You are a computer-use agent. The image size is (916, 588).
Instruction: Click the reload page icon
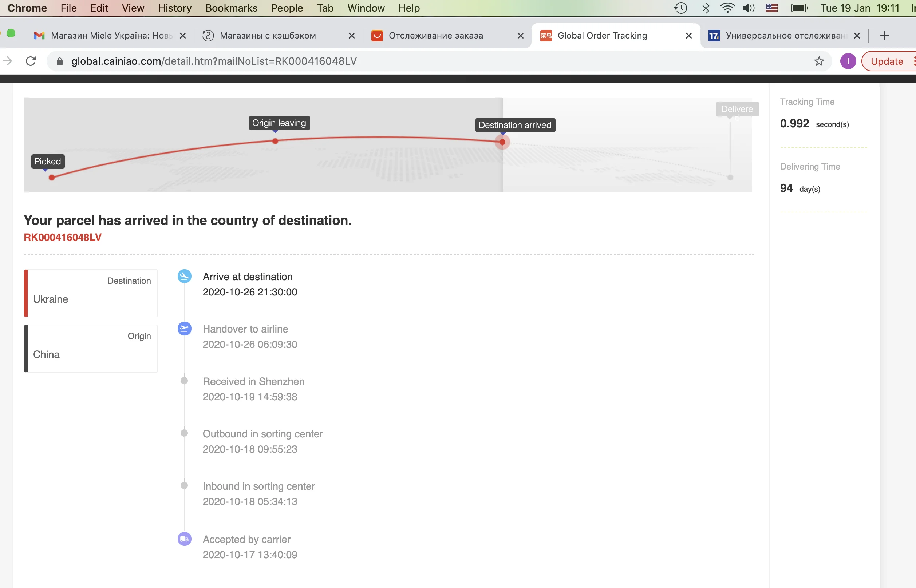pos(31,61)
